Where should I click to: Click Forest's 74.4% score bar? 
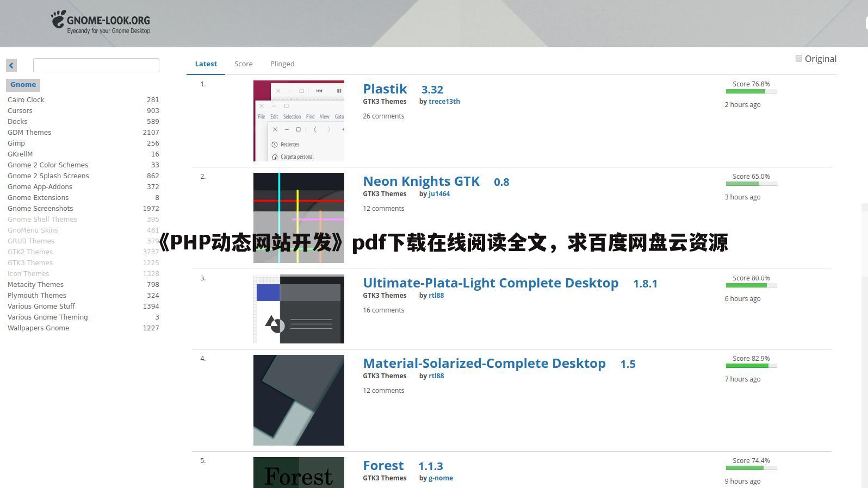click(751, 468)
